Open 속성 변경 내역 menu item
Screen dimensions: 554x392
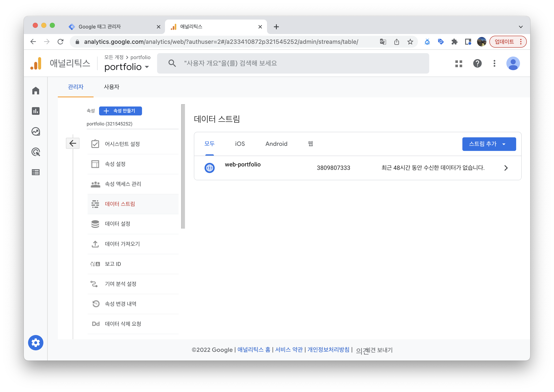pos(133,304)
